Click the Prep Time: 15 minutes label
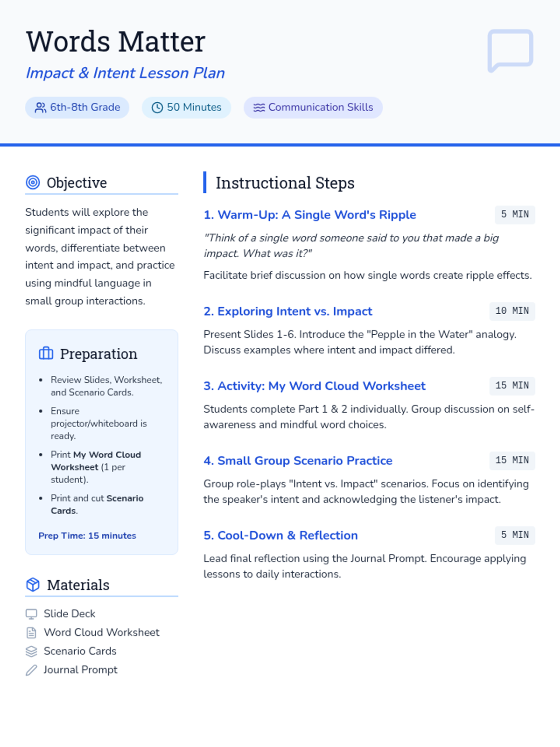560x747 pixels. pyautogui.click(x=87, y=536)
